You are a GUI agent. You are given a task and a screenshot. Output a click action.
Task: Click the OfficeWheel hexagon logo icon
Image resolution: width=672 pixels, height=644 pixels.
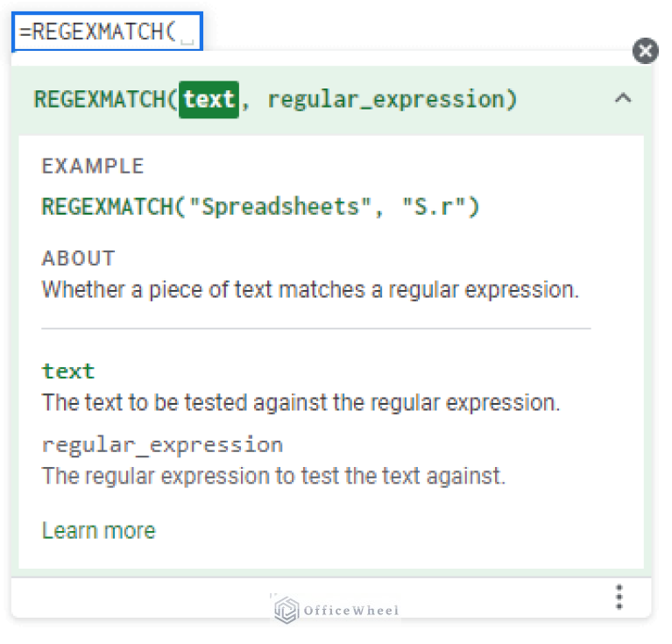point(286,610)
